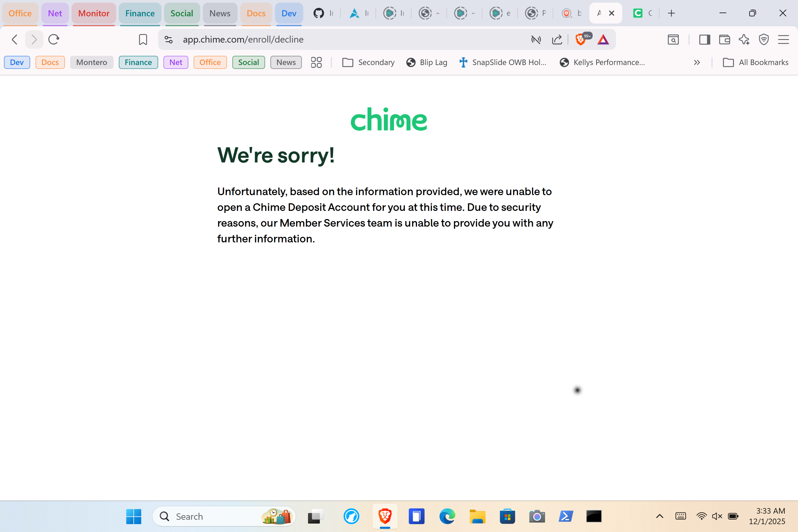Toggle the sidebar panel
Image resolution: width=798 pixels, height=532 pixels.
coord(704,40)
